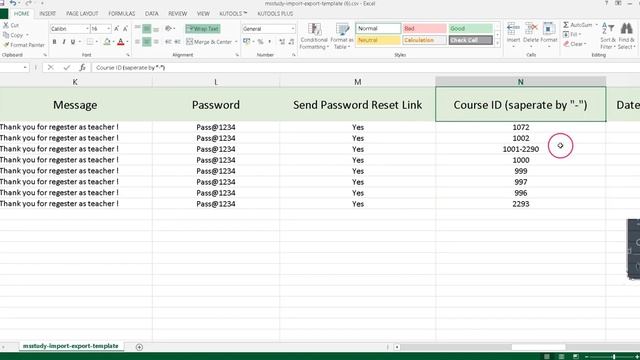The image size is (640, 360).
Task: Toggle Wrap Text
Action: [203, 29]
